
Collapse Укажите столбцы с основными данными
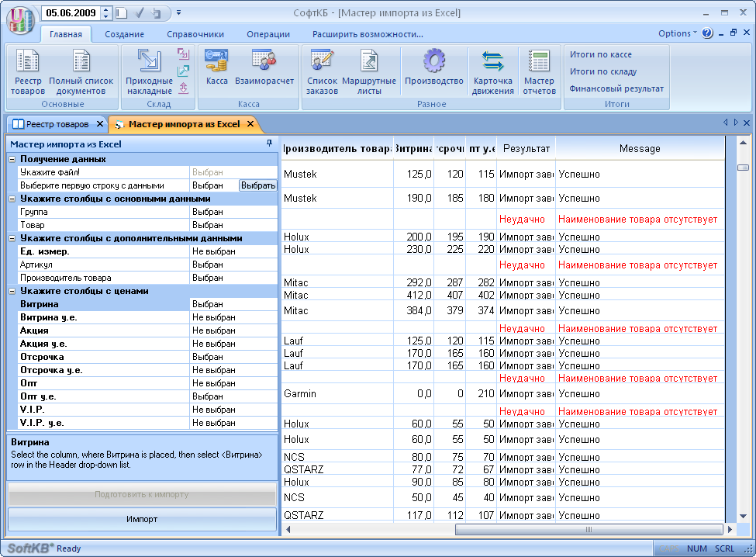point(12,199)
